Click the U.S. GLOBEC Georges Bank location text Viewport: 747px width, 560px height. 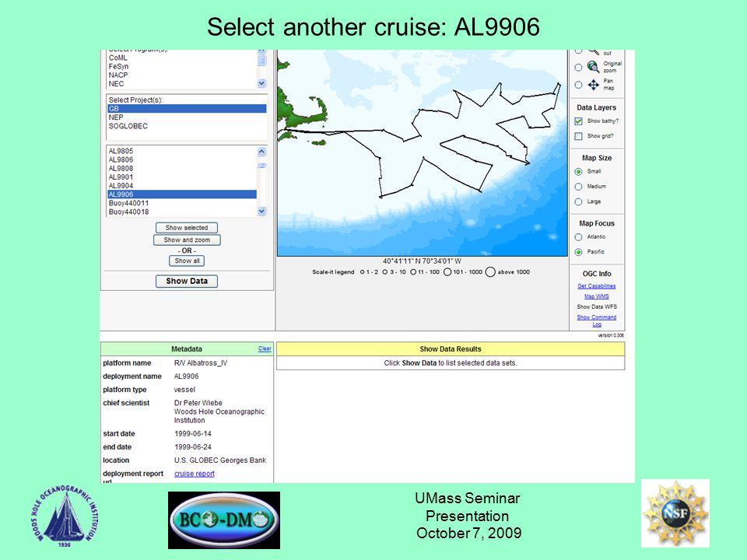(x=220, y=460)
